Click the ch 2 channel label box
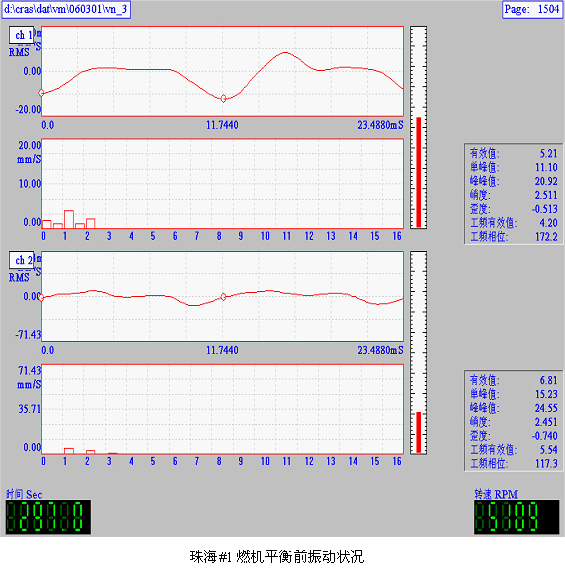 coord(21,260)
